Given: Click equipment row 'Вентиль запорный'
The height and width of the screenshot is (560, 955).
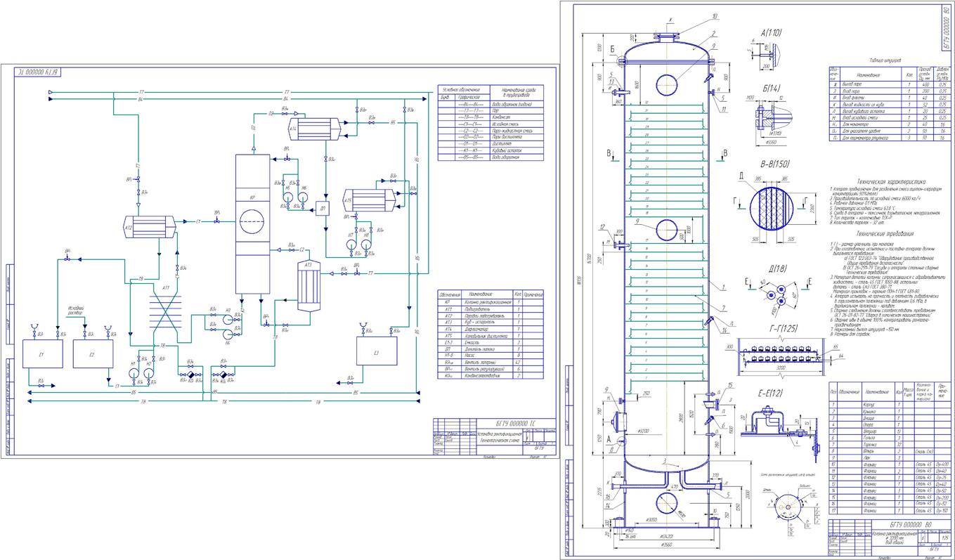Looking at the screenshot, I should point(491,362).
